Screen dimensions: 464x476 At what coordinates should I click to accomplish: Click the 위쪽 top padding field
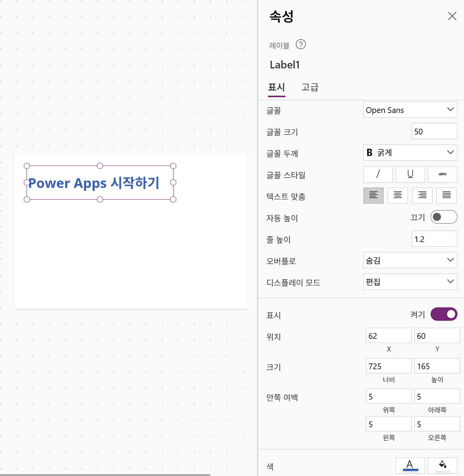click(389, 396)
